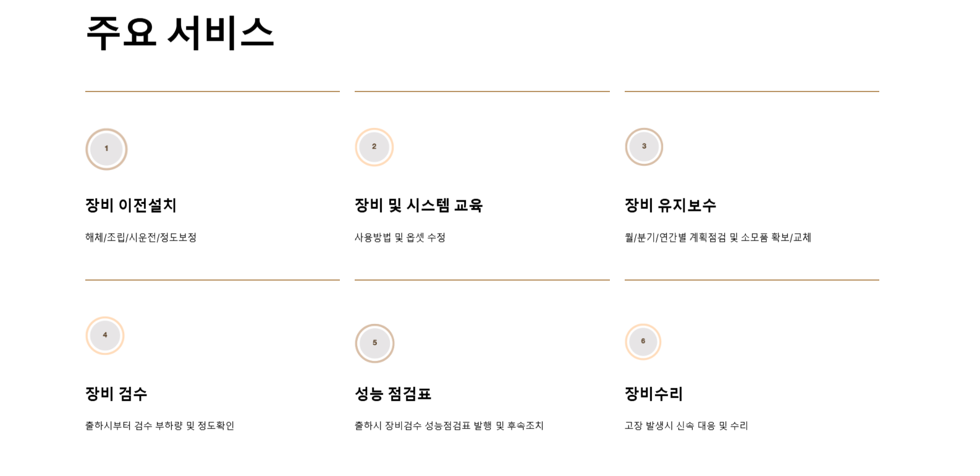This screenshot has width=980, height=476.
Task: Click the 해체/조립/시운전/정도보정 description text
Action: pos(141,237)
